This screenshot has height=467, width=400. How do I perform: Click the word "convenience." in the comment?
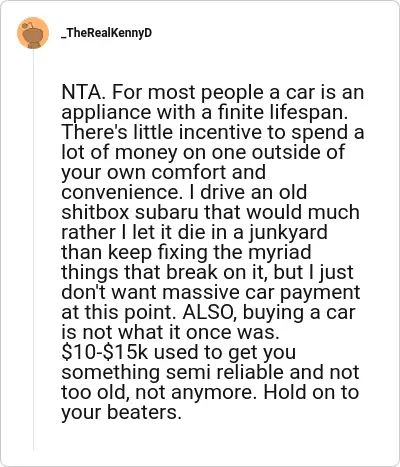(x=122, y=192)
